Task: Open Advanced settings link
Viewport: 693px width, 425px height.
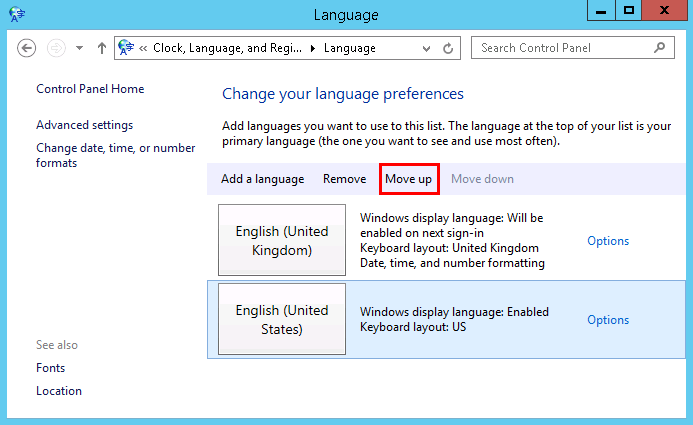Action: 84,125
